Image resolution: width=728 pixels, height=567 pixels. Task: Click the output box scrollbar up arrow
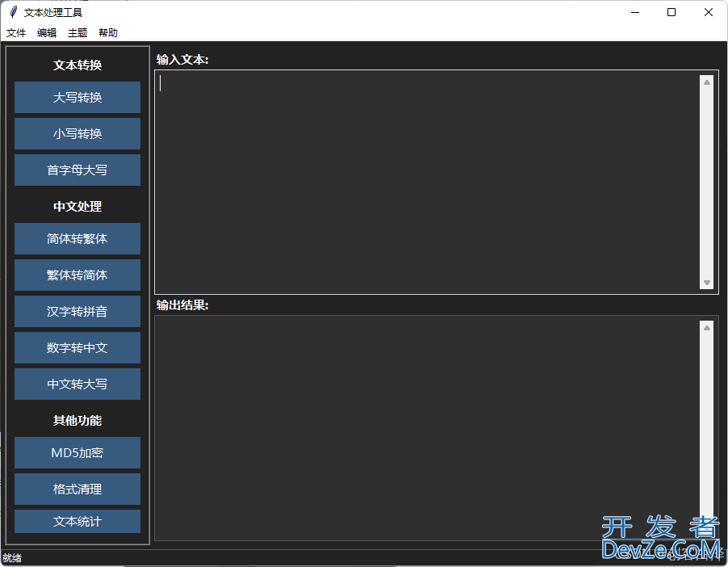click(x=707, y=328)
